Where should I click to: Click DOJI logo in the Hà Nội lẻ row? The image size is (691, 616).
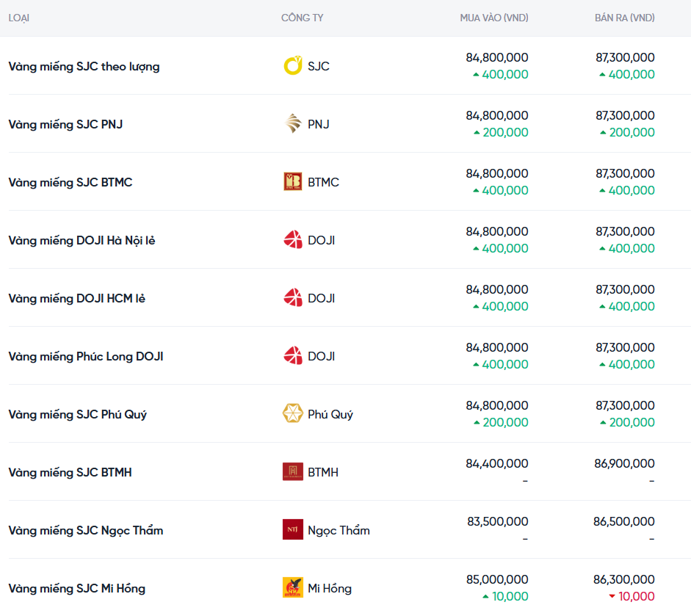coord(293,240)
